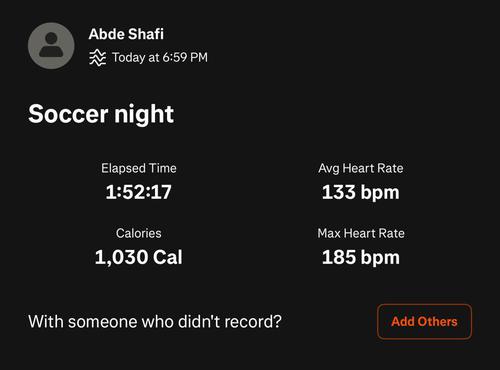
Task: Open Abde Shafi's profile name
Action: point(126,34)
